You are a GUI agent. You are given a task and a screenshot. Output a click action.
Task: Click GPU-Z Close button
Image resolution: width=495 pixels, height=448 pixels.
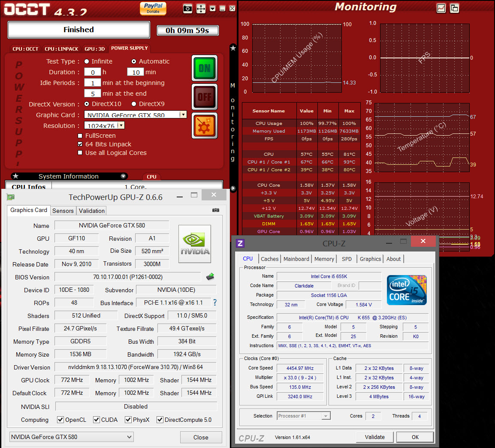pos(201,437)
